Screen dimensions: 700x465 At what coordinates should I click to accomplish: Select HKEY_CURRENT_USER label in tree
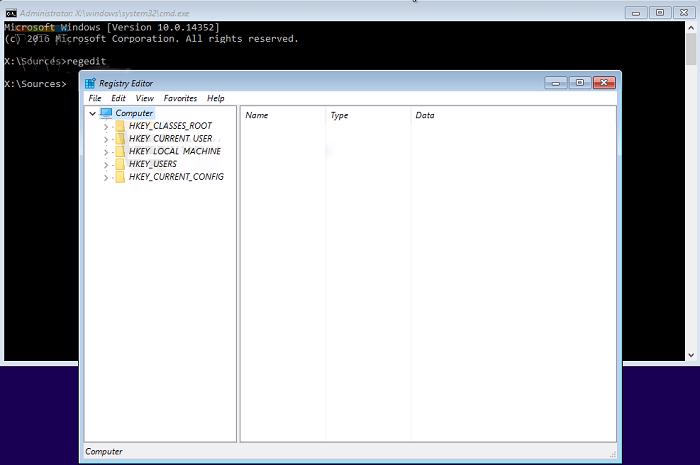(x=171, y=139)
